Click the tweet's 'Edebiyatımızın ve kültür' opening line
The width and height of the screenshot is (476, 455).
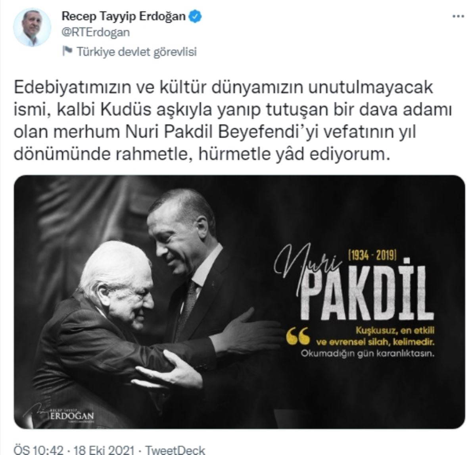point(224,88)
